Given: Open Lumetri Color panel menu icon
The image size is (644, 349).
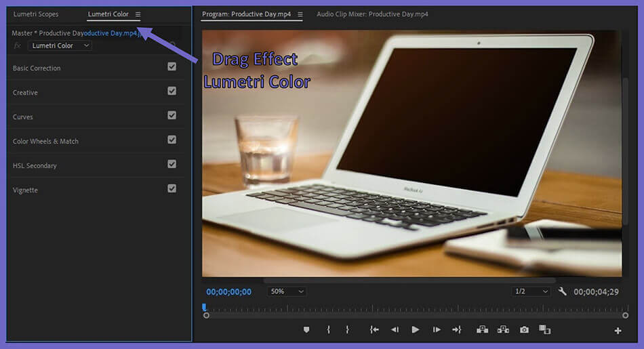Looking at the screenshot, I should pos(138,14).
